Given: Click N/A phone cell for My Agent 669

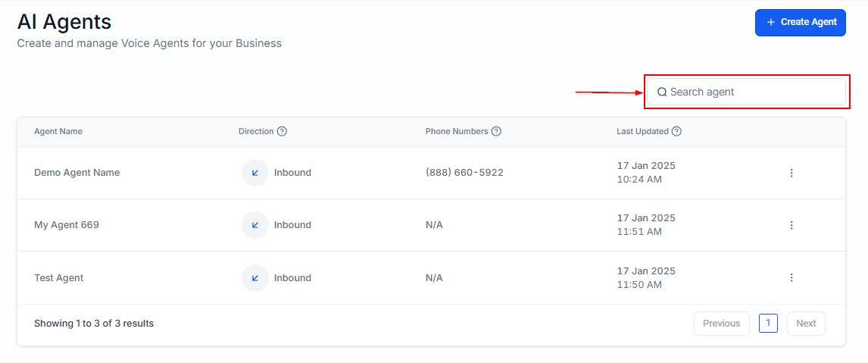Looking at the screenshot, I should 434,225.
